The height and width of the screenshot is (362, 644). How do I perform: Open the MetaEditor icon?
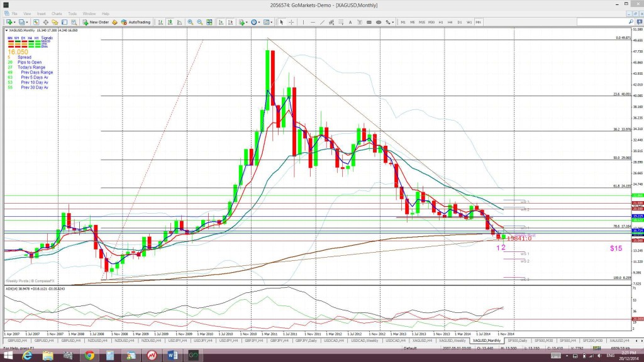[114, 22]
